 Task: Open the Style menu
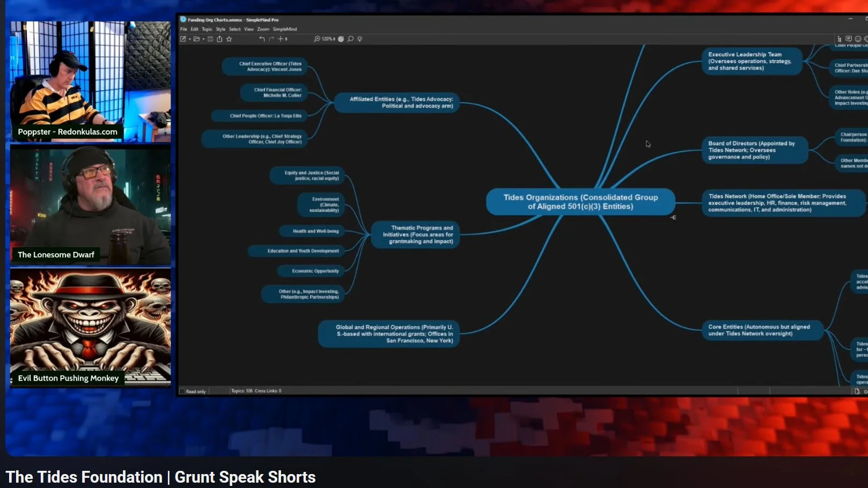pyautogui.click(x=220, y=29)
